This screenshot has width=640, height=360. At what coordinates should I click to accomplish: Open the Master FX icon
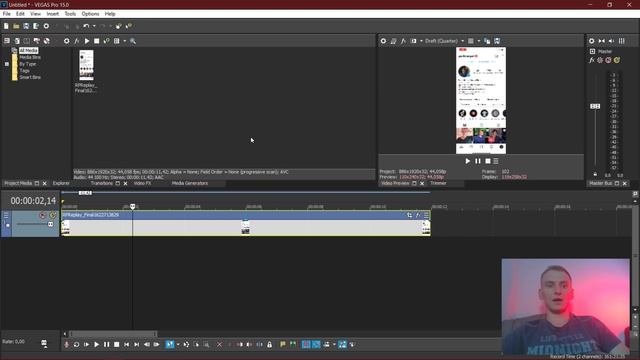pyautogui.click(x=592, y=60)
